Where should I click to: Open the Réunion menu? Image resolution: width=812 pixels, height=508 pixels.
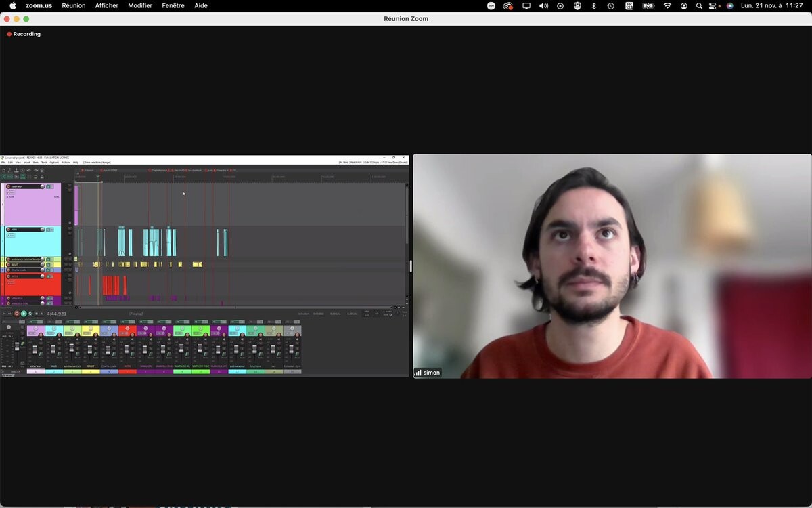tap(73, 6)
